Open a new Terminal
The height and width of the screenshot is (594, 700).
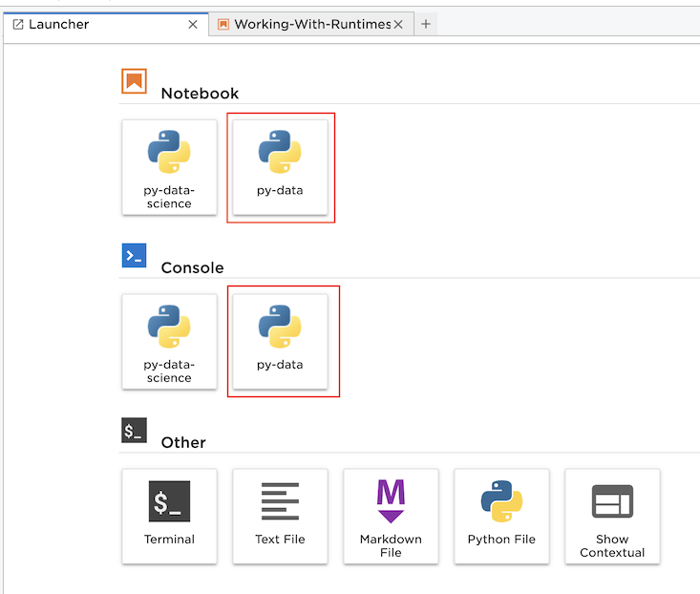click(x=169, y=515)
